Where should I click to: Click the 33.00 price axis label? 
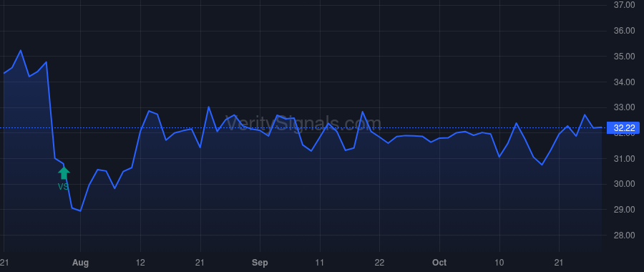click(624, 107)
